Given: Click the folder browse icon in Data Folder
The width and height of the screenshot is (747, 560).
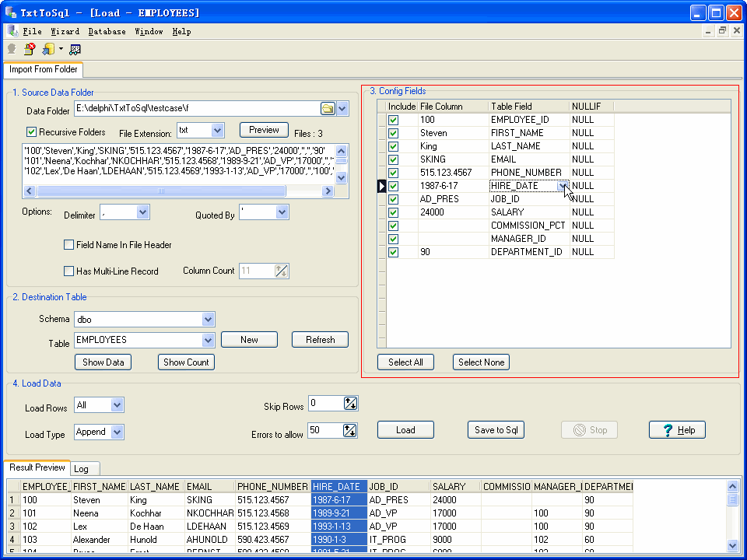Looking at the screenshot, I should tap(328, 108).
